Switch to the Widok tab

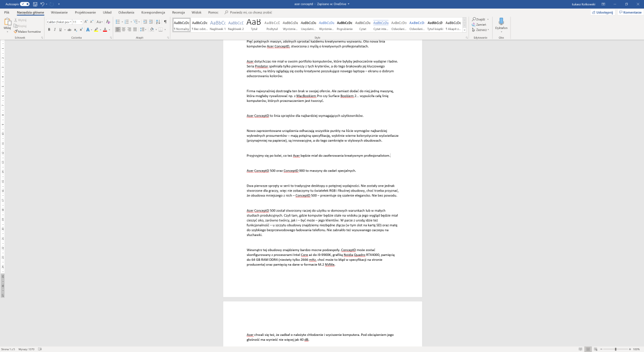click(x=196, y=12)
